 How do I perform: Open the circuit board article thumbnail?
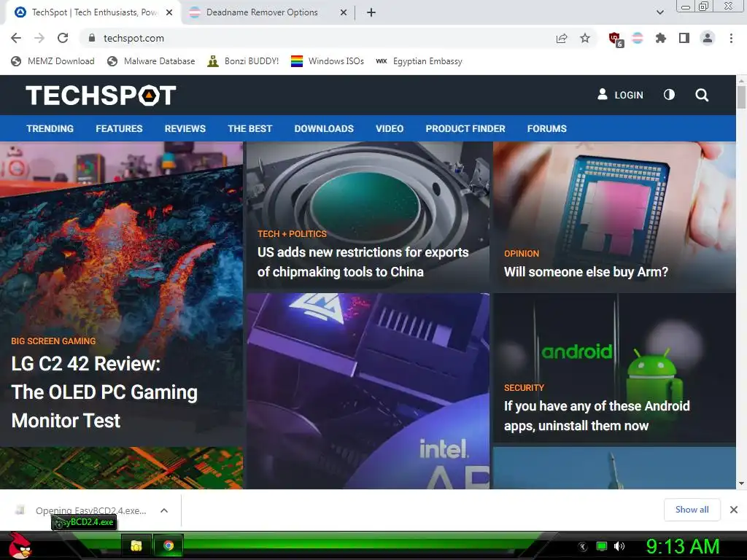pyautogui.click(x=122, y=467)
